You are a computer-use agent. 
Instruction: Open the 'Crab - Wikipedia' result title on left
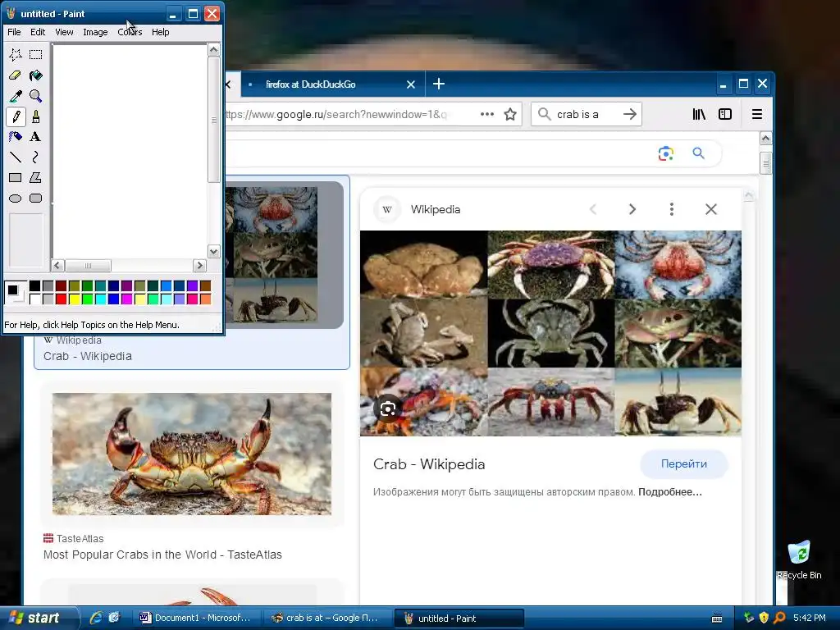[x=87, y=356]
